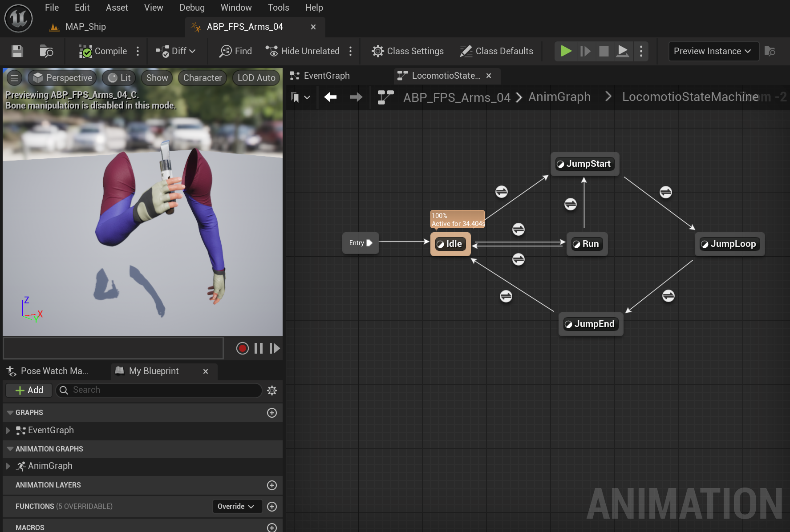790x532 pixels.
Task: Open My Blueprint settings gear
Action: 272,391
